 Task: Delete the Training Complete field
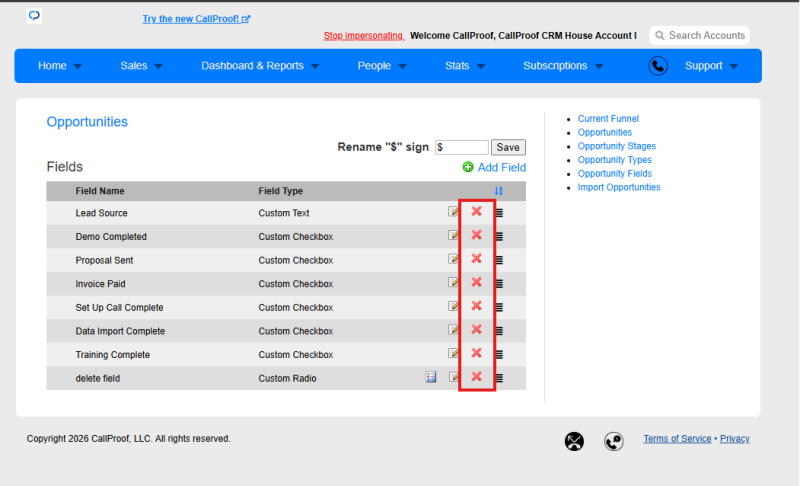tap(477, 353)
